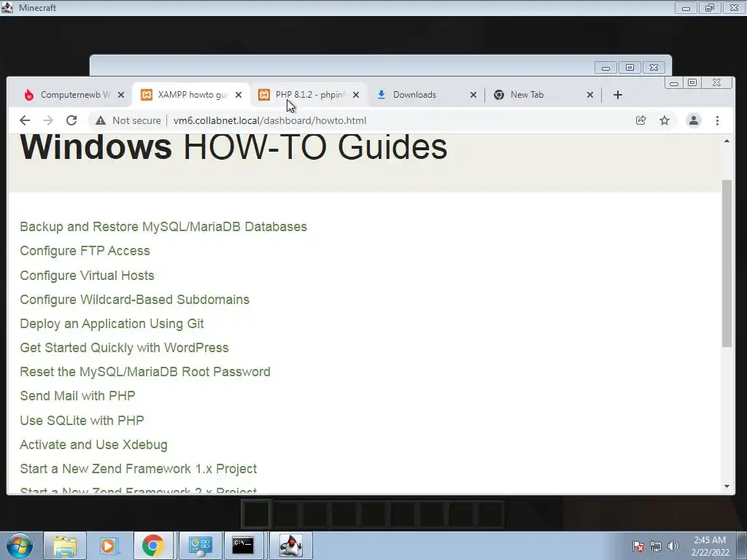Close the Computernewb tab
The image size is (747, 560).
click(121, 95)
